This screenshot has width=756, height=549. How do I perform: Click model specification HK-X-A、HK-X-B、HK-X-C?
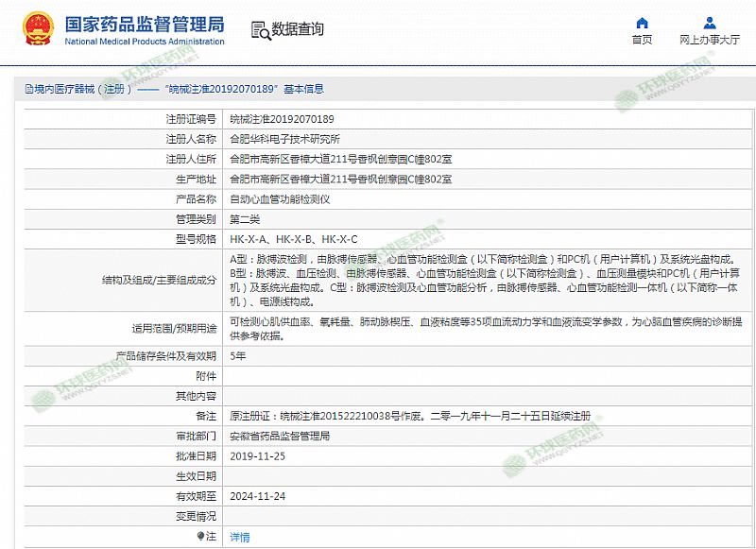click(x=294, y=239)
